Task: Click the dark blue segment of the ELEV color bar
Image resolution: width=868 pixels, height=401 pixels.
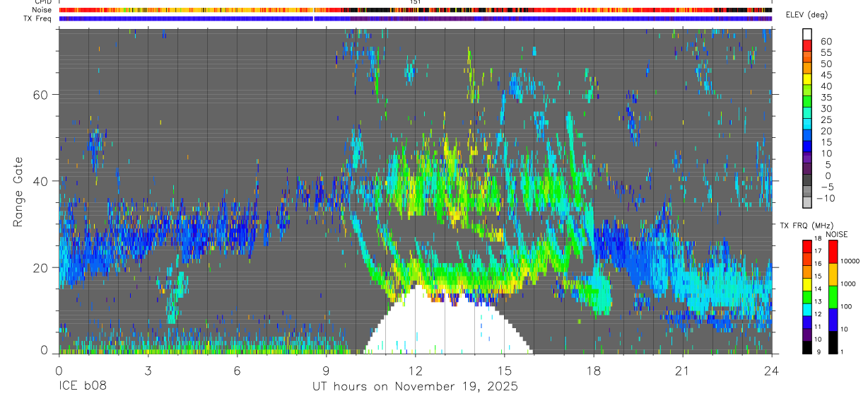Action: 807,146
